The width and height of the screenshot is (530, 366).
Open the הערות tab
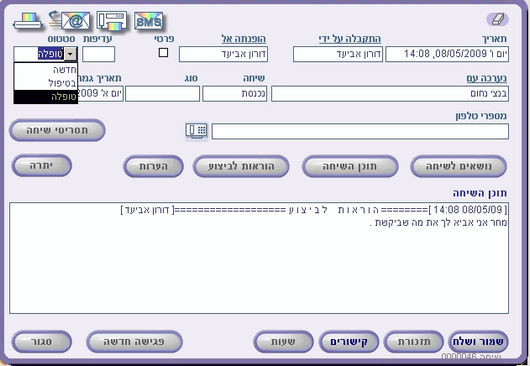click(153, 166)
